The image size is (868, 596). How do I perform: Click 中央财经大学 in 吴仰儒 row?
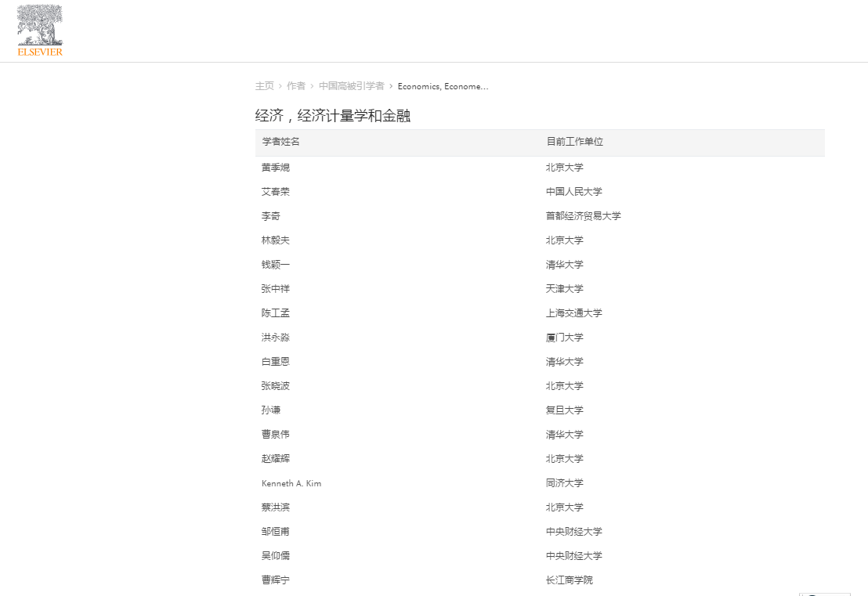(x=574, y=556)
